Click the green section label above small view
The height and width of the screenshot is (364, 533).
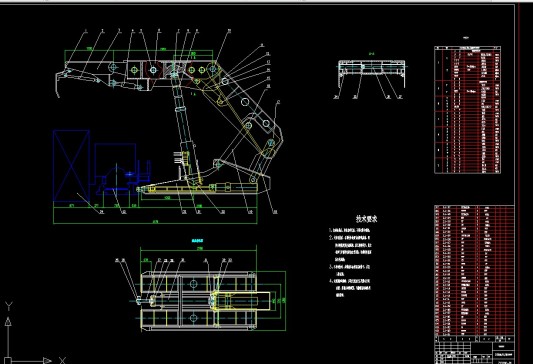point(372,54)
